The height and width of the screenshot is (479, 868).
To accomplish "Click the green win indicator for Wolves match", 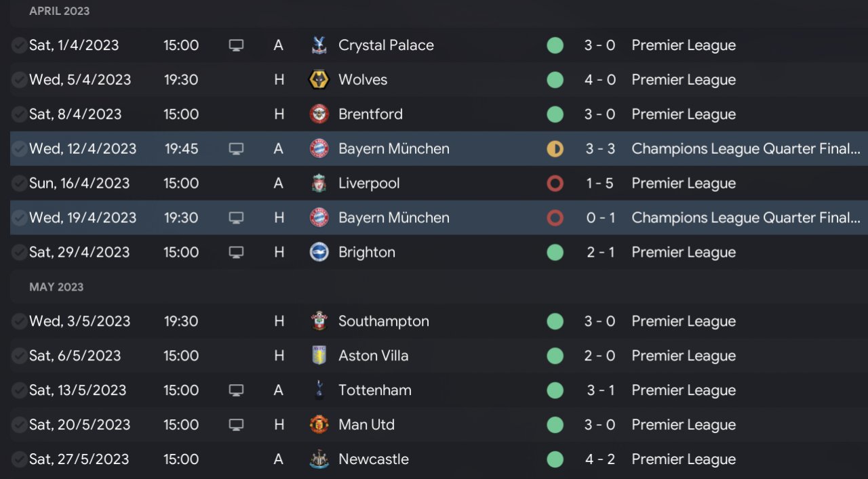I will point(555,80).
